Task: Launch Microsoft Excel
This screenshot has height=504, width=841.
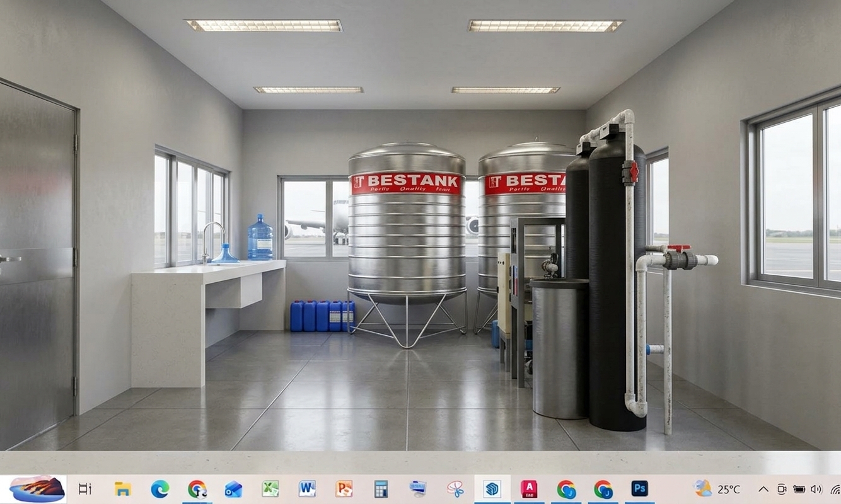Action: 270,489
